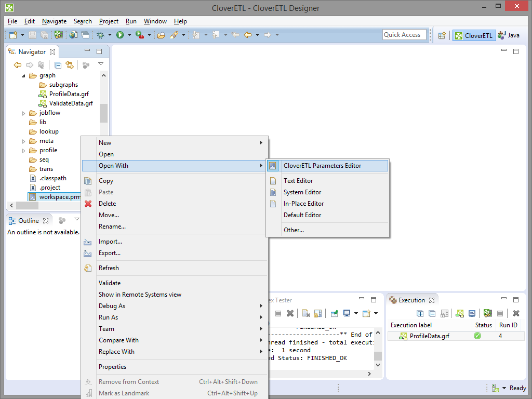The height and width of the screenshot is (399, 532).
Task: Collapse the graph folder tree node
Action: 24,75
